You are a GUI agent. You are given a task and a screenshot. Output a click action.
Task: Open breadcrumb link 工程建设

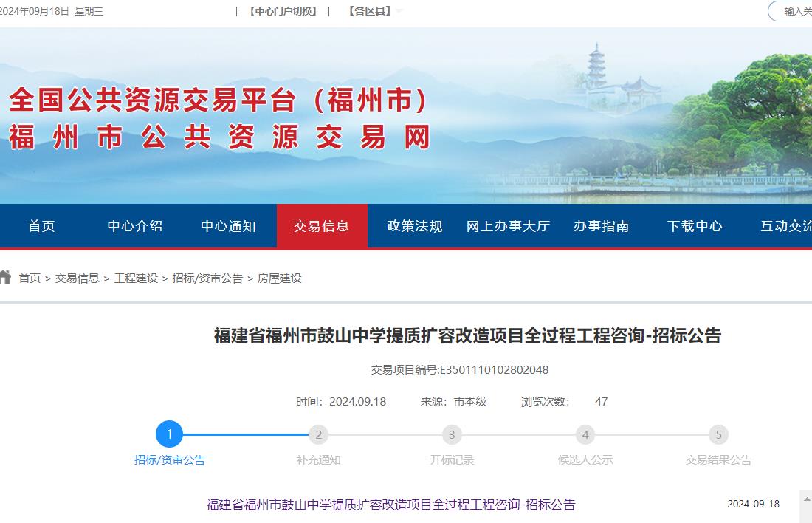(136, 278)
